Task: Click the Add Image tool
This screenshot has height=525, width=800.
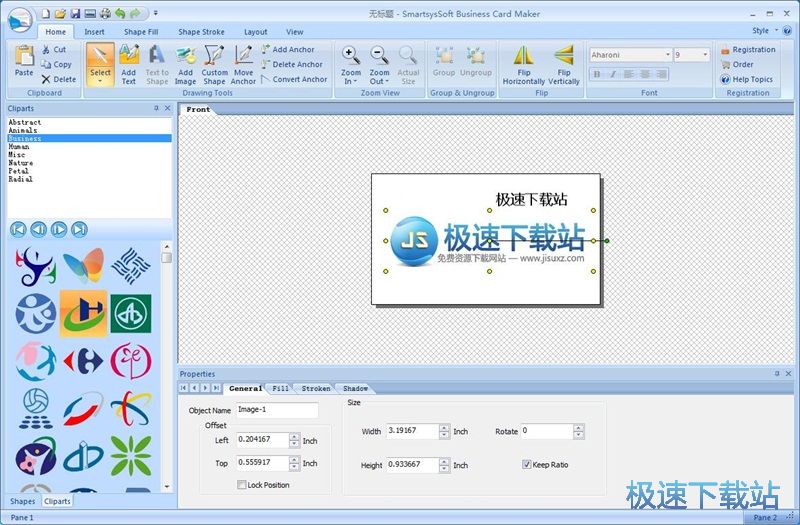Action: click(x=186, y=64)
